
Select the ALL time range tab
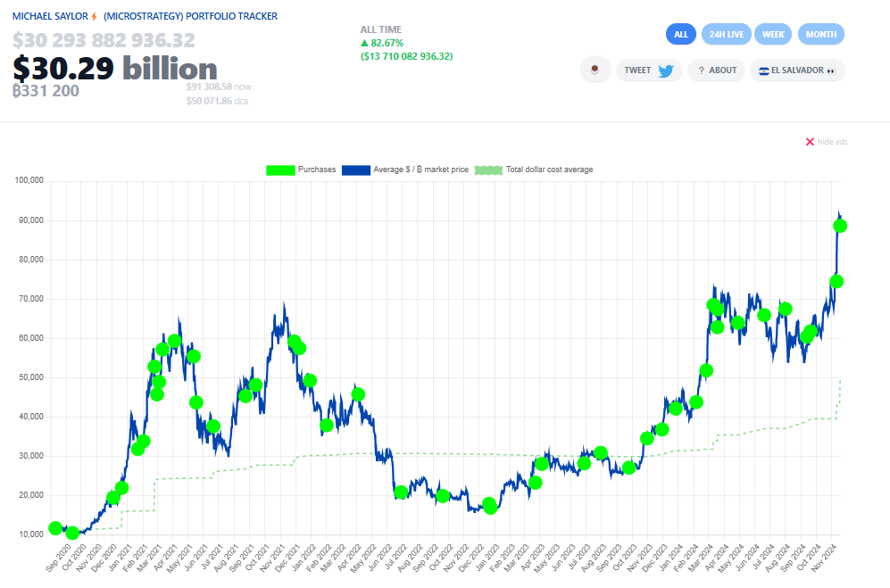(x=681, y=33)
